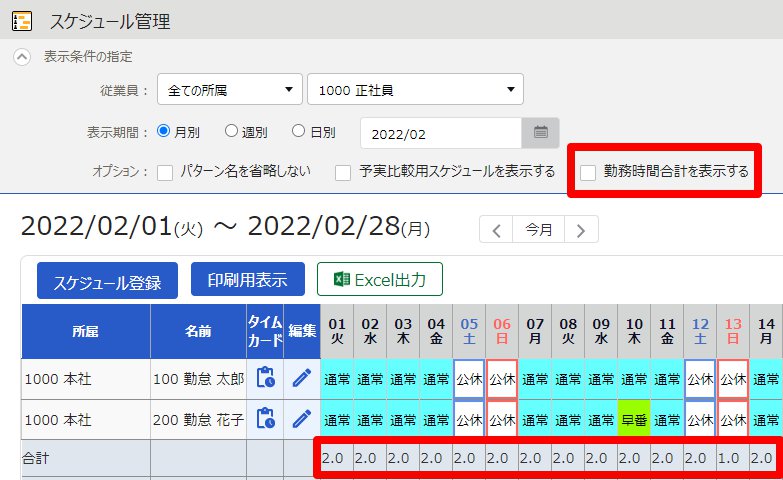Enable パターン名を省略しない checkbox
Image resolution: width=783 pixels, height=480 pixels.
pos(165,173)
